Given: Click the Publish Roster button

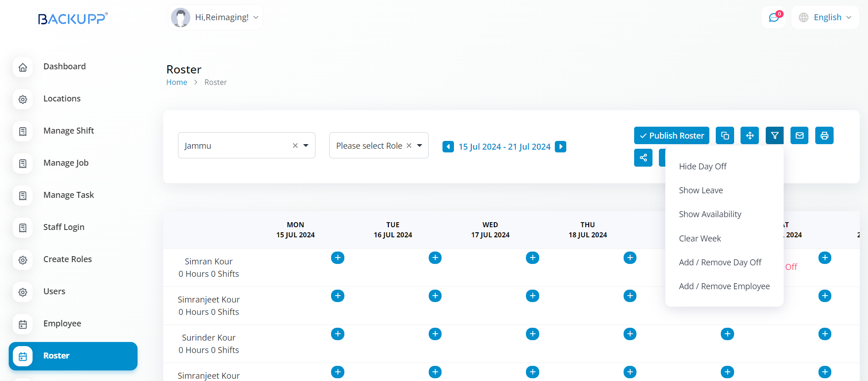Looking at the screenshot, I should click(x=671, y=135).
